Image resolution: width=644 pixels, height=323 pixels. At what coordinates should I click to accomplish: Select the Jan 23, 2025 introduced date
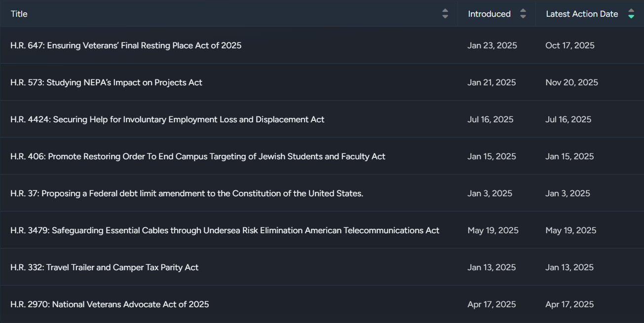click(x=492, y=45)
